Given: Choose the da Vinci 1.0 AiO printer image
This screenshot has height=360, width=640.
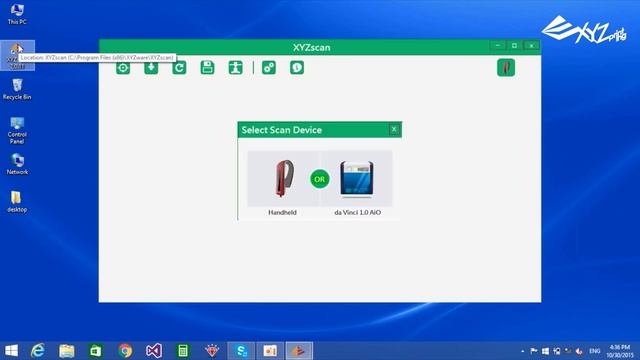Looking at the screenshot, I should [357, 178].
